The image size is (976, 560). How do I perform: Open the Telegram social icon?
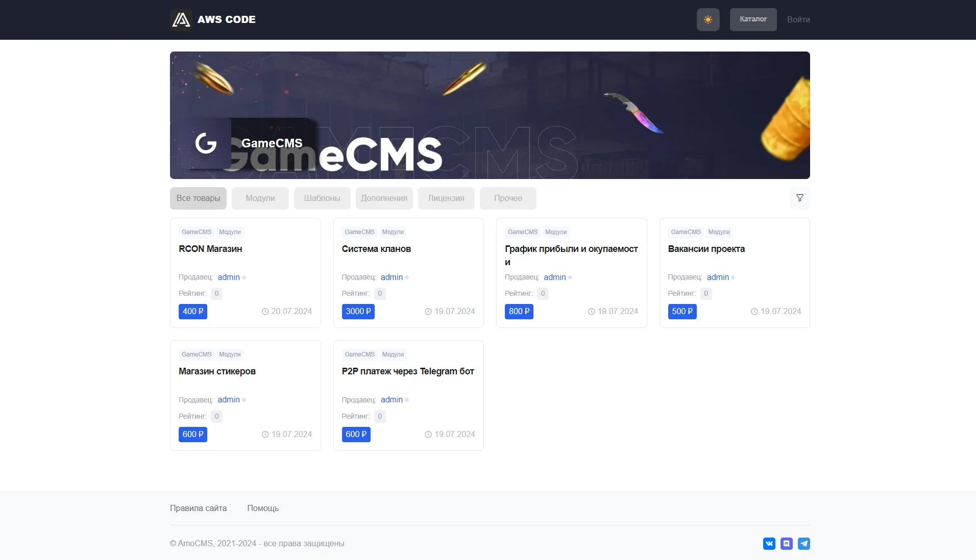(804, 544)
